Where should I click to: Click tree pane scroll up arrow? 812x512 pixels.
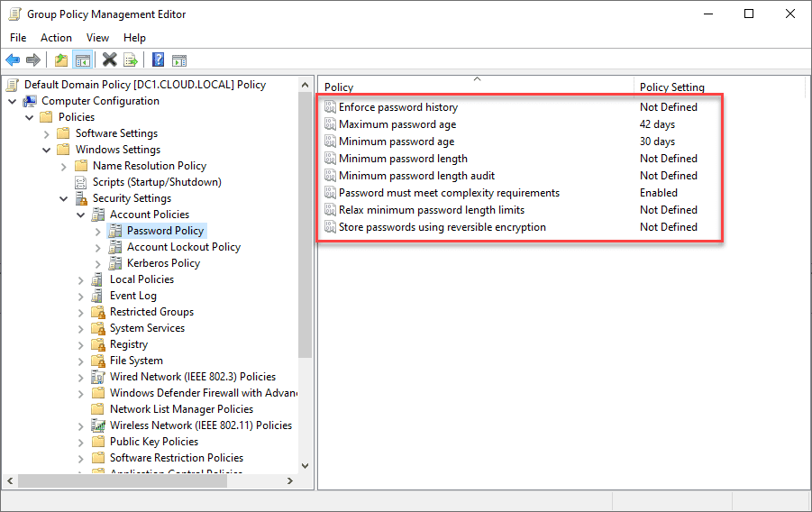point(305,85)
